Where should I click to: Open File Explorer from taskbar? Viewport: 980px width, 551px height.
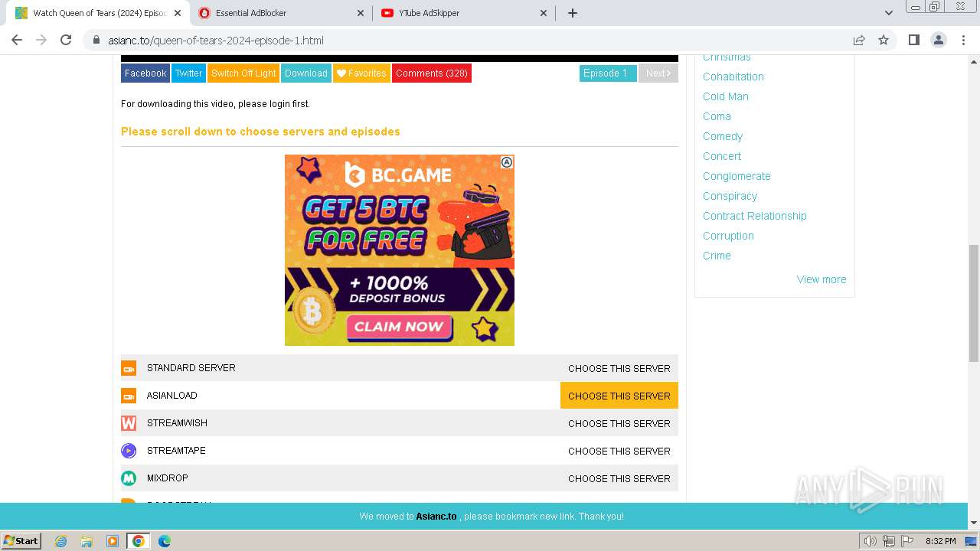tap(87, 541)
